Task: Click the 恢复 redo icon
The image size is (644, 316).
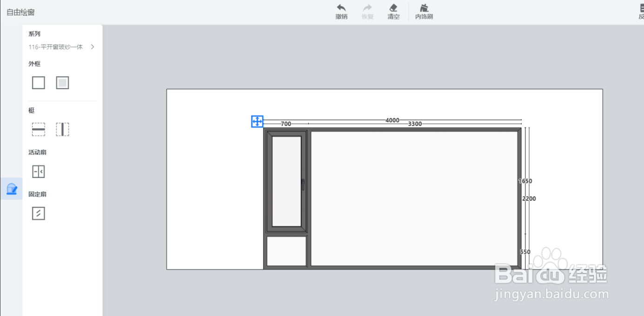Action: click(x=367, y=8)
